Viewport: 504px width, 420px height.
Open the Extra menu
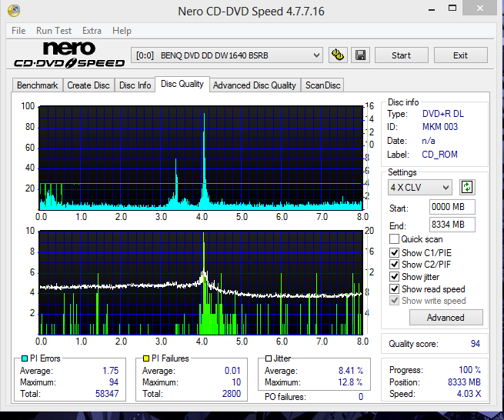tap(92, 31)
